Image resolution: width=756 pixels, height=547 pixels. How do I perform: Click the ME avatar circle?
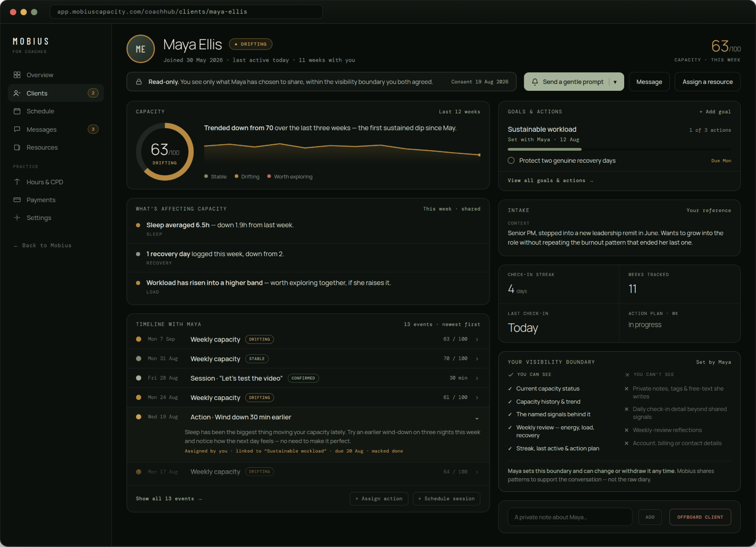(x=141, y=49)
